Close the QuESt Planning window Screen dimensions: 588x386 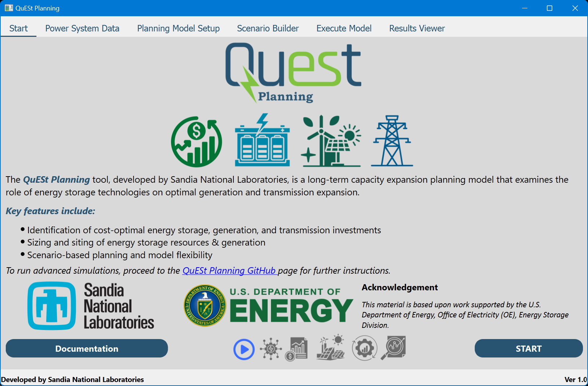click(x=575, y=8)
